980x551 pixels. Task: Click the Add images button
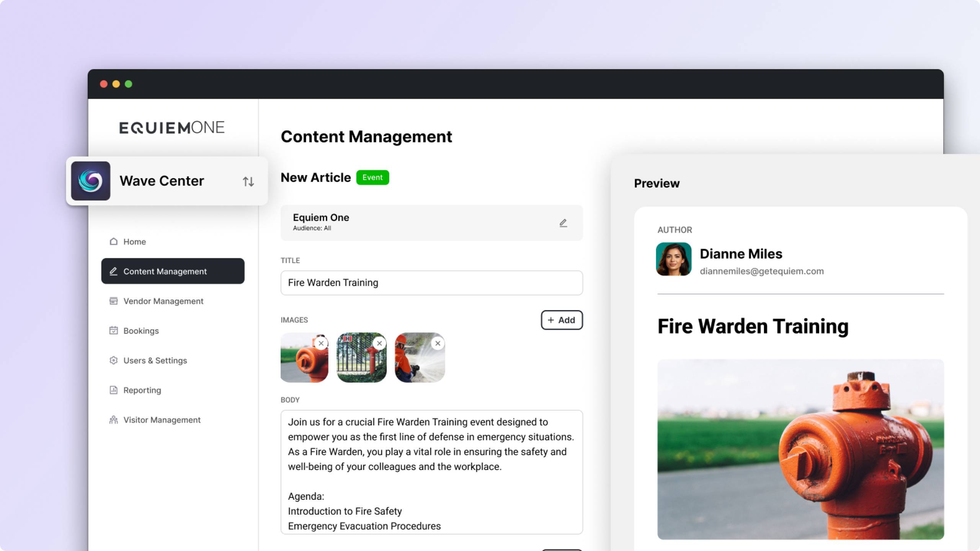coord(562,320)
